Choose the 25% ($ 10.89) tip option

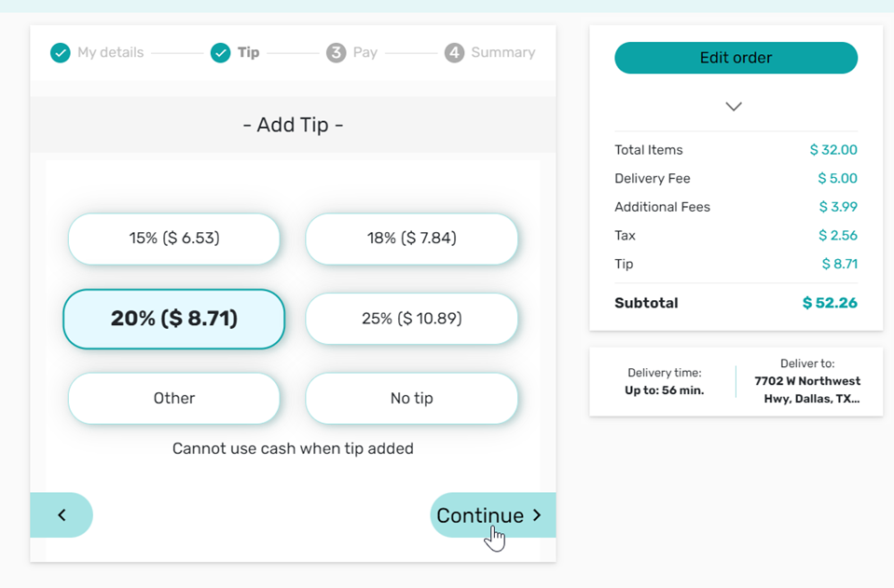tap(412, 319)
